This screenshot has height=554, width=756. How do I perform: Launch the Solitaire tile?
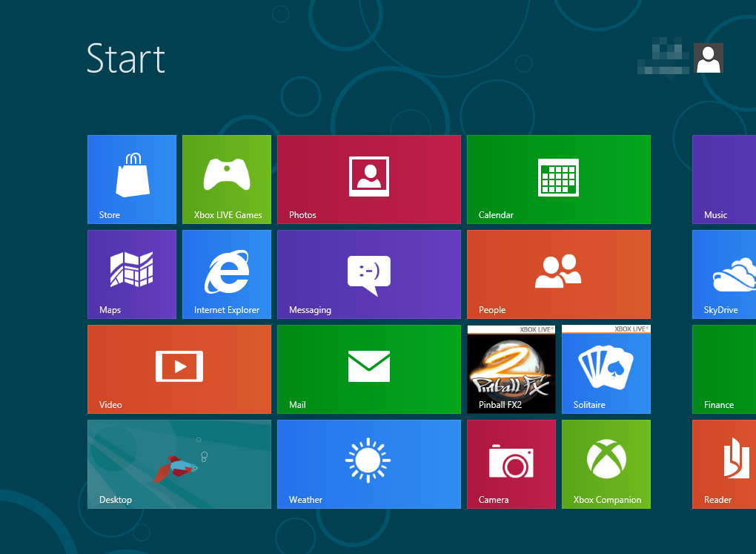[x=606, y=369]
